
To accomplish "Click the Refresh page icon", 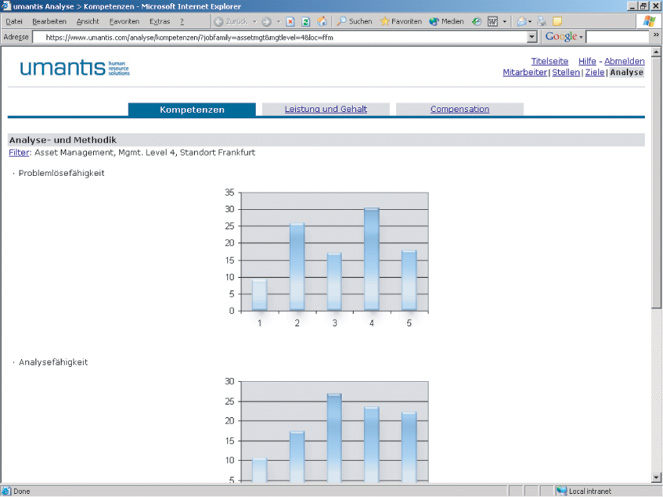I will coord(306,21).
